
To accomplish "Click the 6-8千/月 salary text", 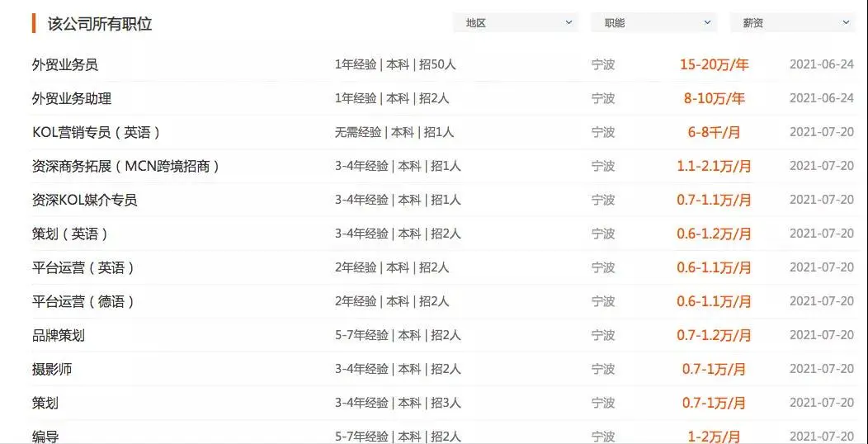I will tap(713, 132).
